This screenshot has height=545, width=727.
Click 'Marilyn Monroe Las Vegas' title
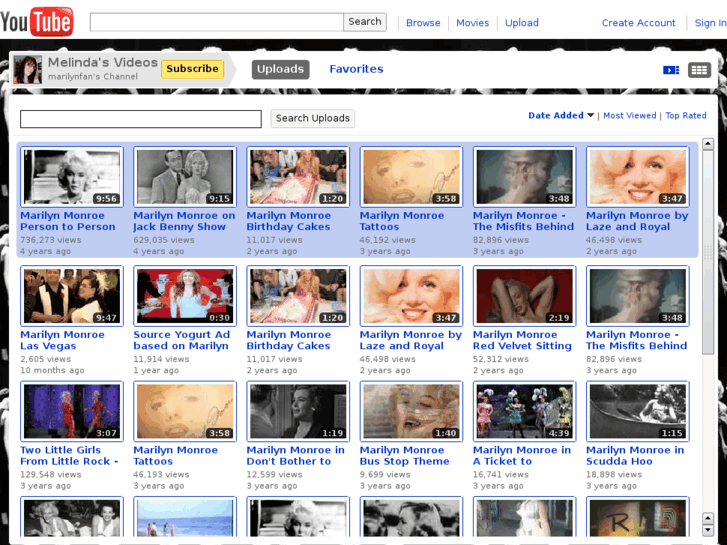(62, 340)
